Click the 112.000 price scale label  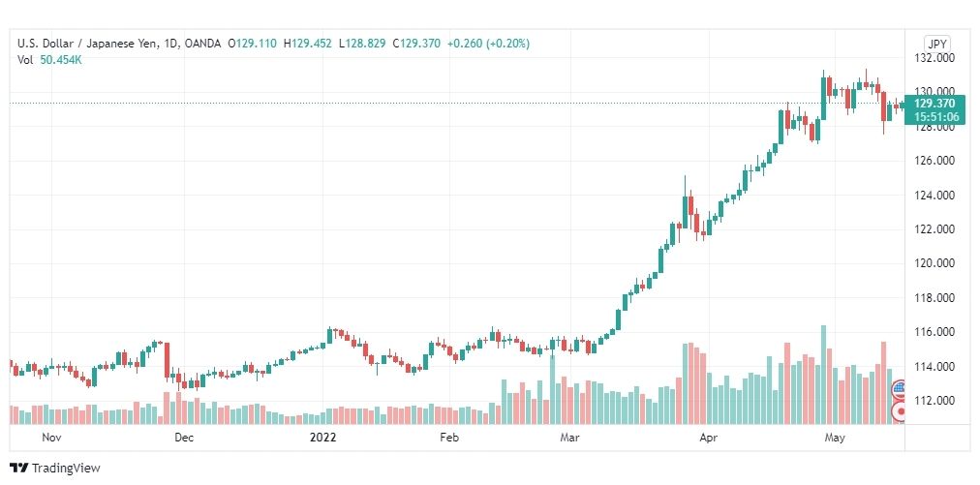pos(934,401)
